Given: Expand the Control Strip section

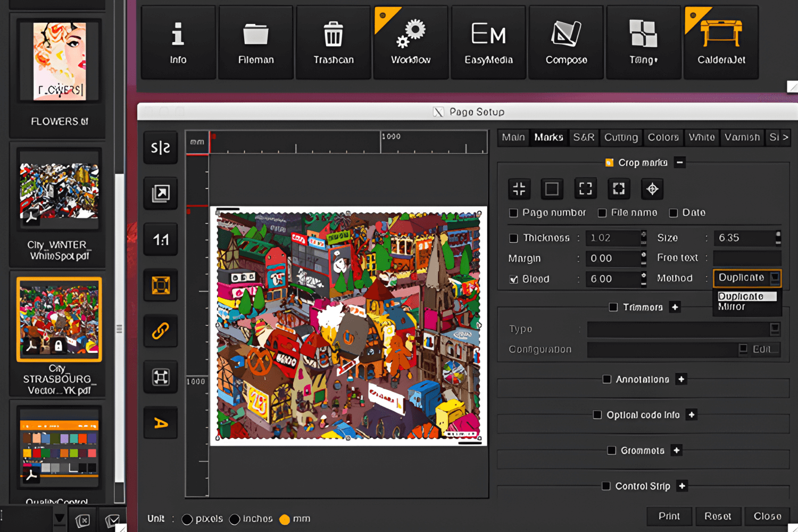Looking at the screenshot, I should coord(682,486).
